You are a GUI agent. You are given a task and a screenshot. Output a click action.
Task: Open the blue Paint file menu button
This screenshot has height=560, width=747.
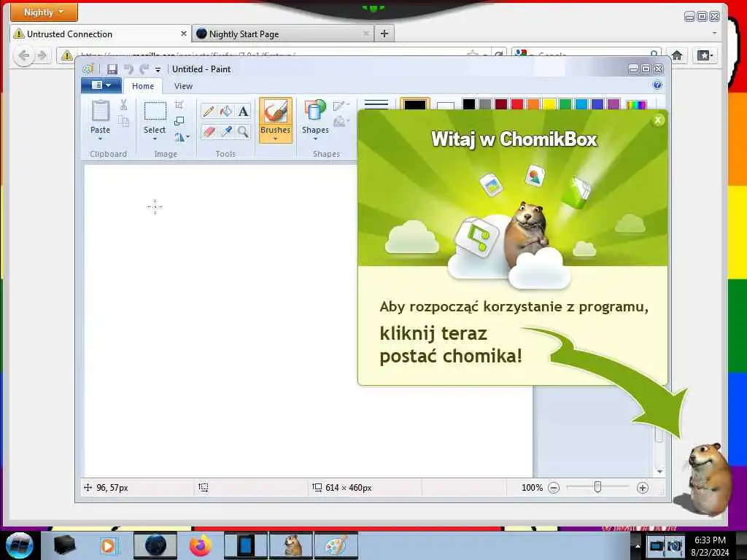point(101,85)
